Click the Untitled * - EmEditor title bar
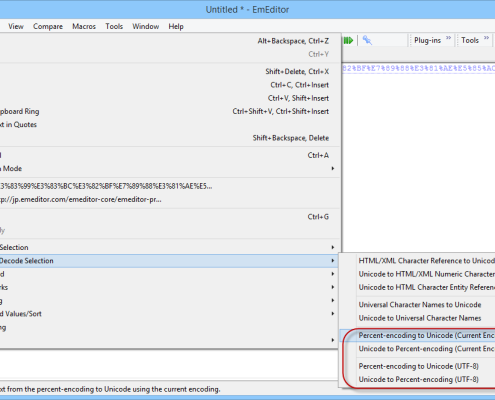 pos(247,9)
